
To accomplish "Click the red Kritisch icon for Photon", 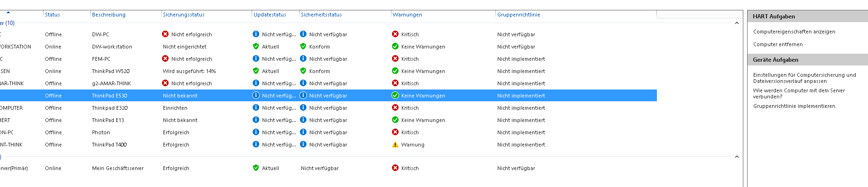I will point(395,132).
